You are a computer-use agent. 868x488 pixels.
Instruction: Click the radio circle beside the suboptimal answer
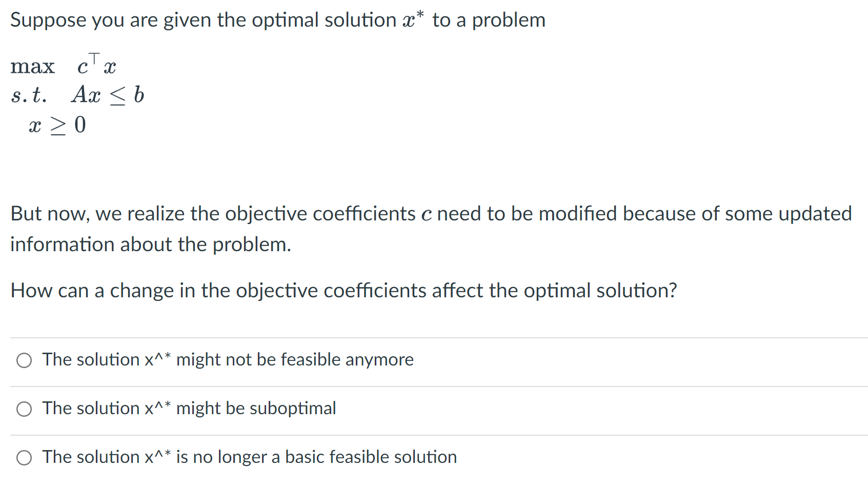click(x=24, y=409)
